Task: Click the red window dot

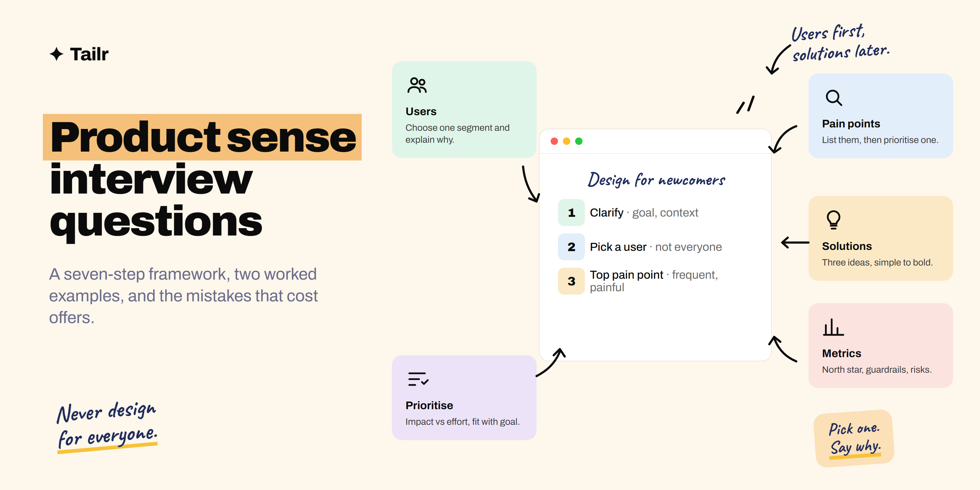Action: point(554,141)
